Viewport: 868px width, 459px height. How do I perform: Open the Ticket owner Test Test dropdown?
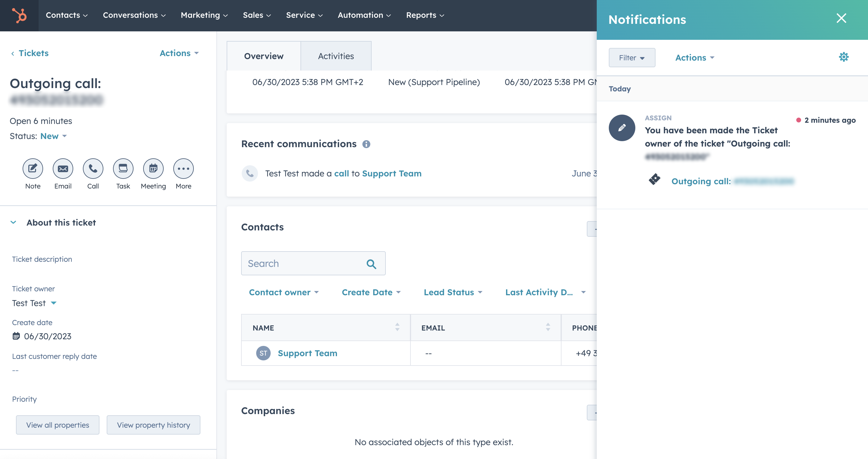[x=34, y=303]
